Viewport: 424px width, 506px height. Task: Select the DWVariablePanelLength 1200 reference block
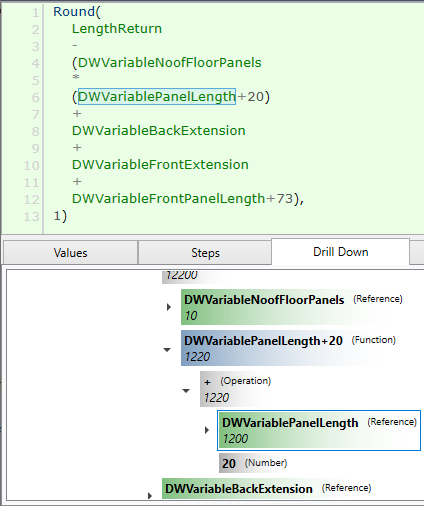tap(319, 431)
